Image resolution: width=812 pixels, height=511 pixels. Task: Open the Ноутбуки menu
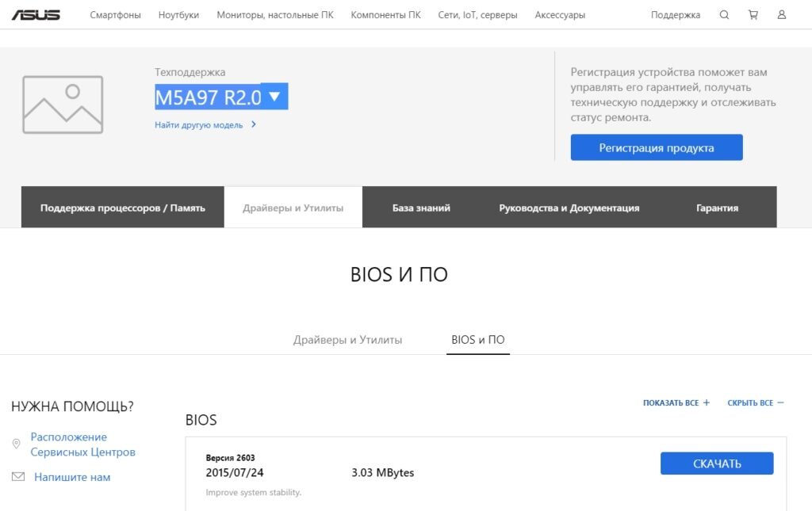tap(178, 15)
